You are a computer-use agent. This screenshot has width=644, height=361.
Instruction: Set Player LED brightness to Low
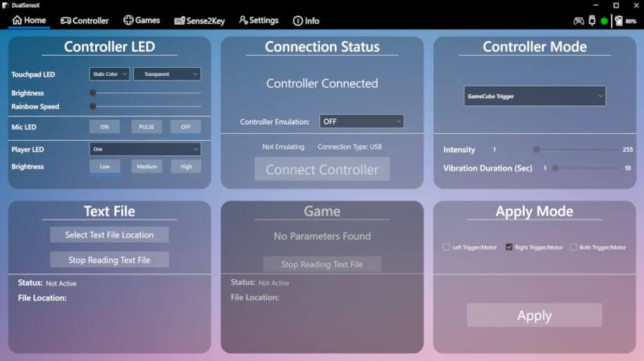click(x=104, y=166)
